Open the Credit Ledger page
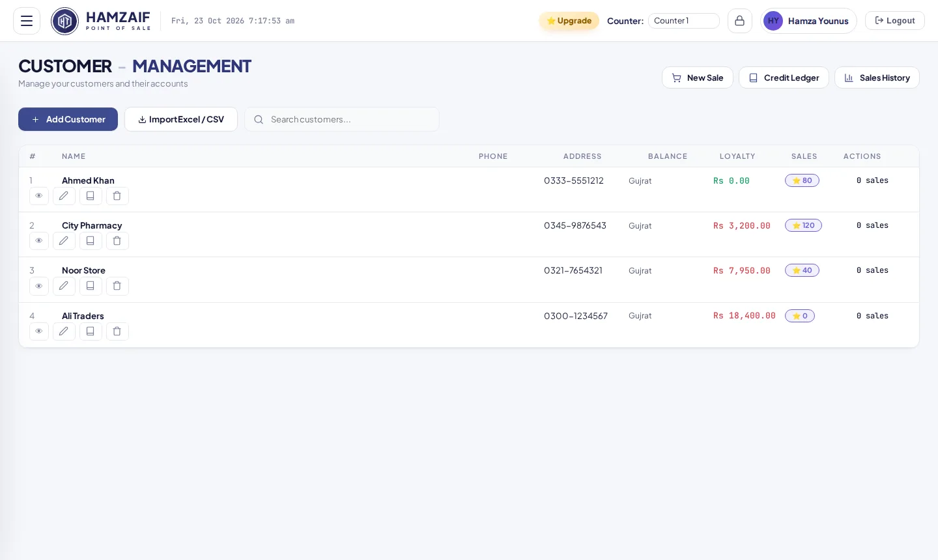This screenshot has width=938, height=560. [x=784, y=77]
